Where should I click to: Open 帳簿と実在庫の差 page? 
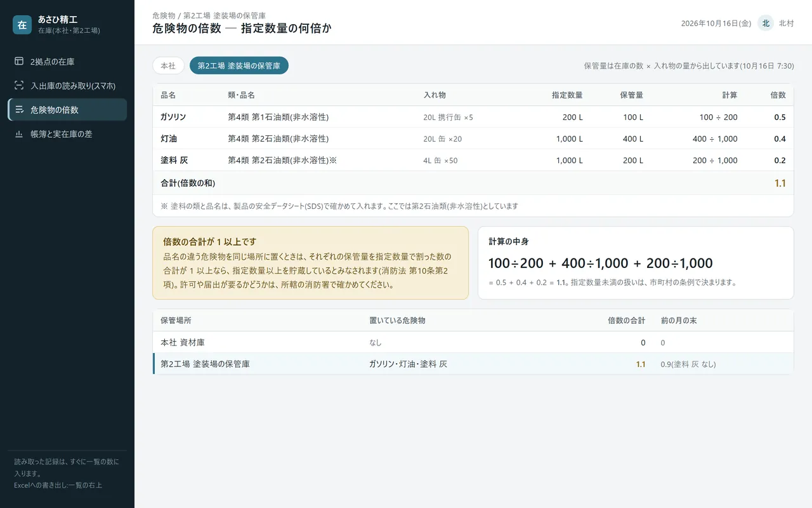67,134
